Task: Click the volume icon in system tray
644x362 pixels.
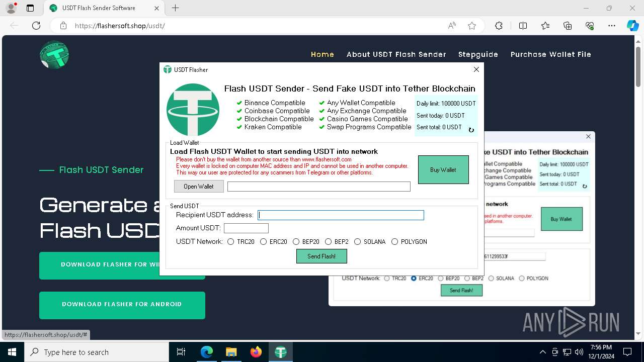Action: click(x=579, y=352)
